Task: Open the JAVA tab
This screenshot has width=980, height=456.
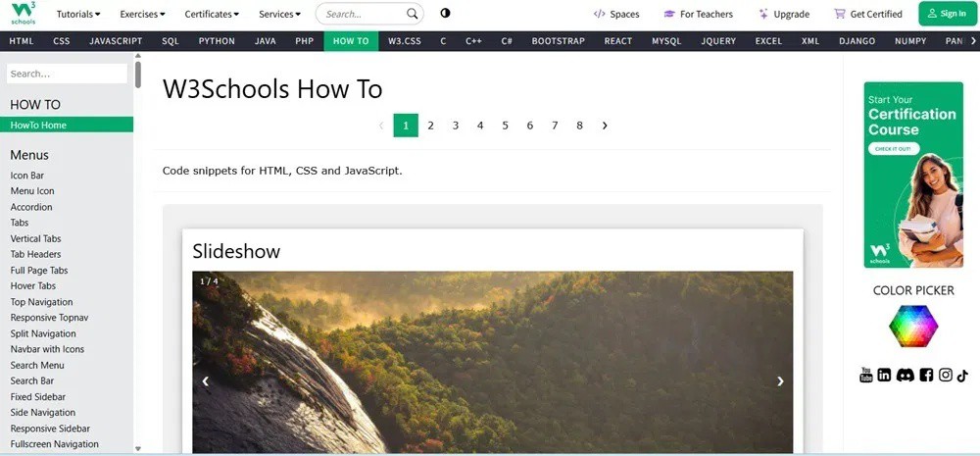Action: 265,41
